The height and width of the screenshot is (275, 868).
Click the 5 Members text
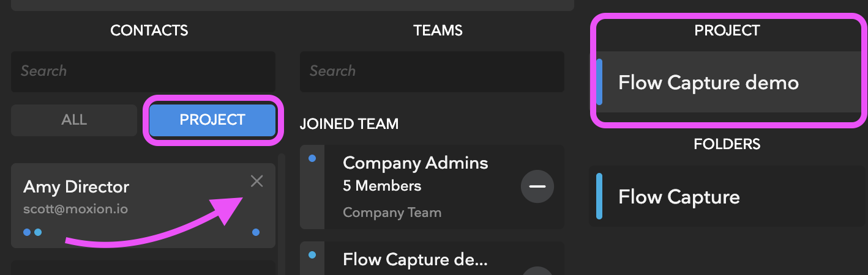click(382, 185)
